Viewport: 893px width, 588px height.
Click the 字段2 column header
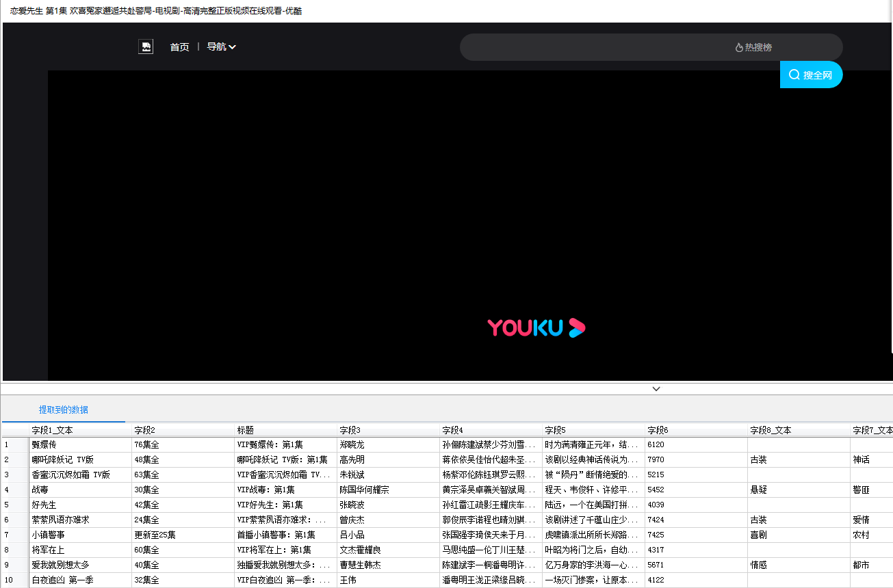183,430
